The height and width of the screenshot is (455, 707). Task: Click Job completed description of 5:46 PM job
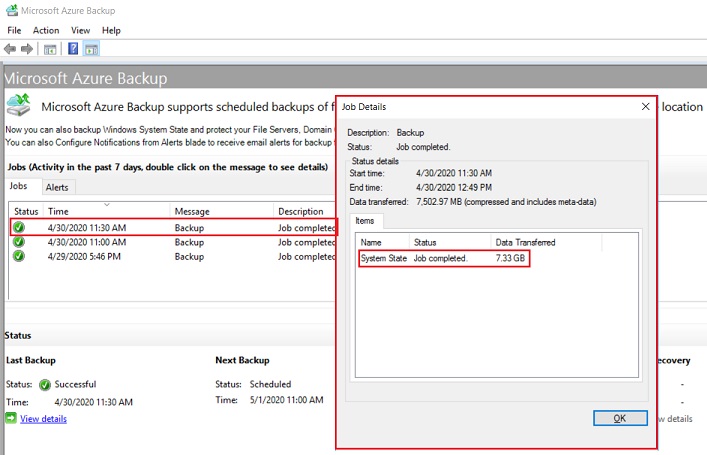307,257
